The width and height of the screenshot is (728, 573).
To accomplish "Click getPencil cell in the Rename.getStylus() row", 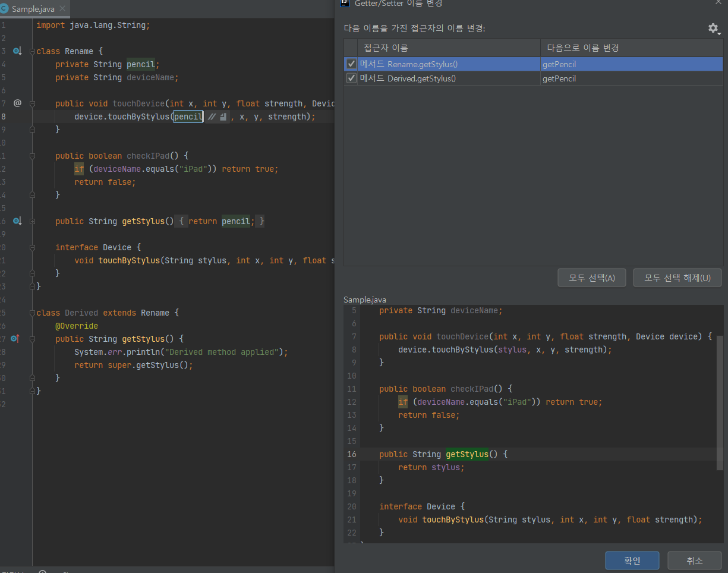I will point(632,64).
